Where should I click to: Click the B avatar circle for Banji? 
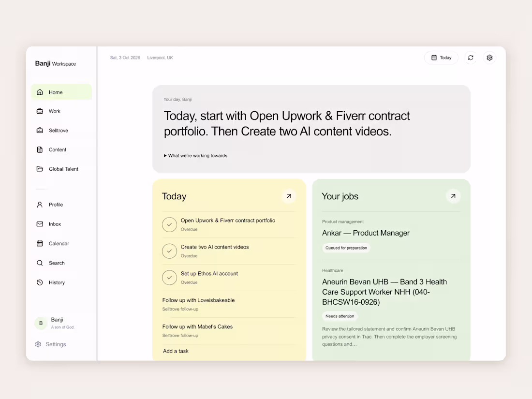tap(41, 323)
